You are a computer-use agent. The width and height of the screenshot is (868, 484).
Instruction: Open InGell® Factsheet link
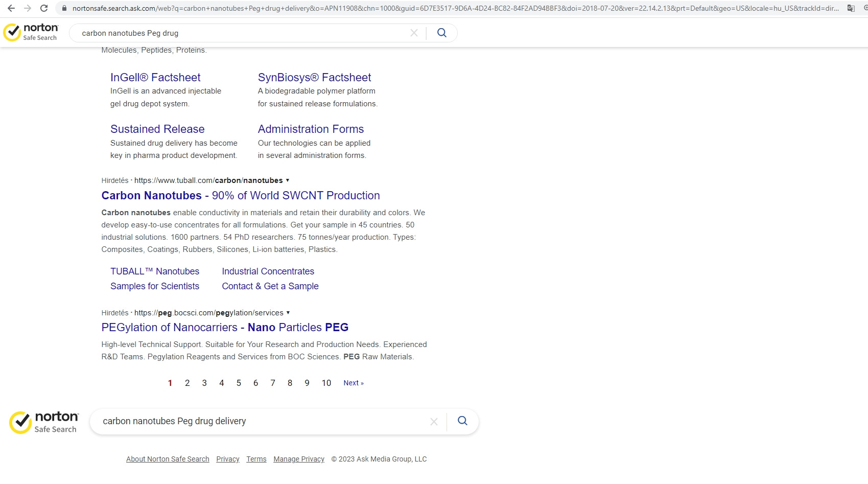(x=155, y=77)
